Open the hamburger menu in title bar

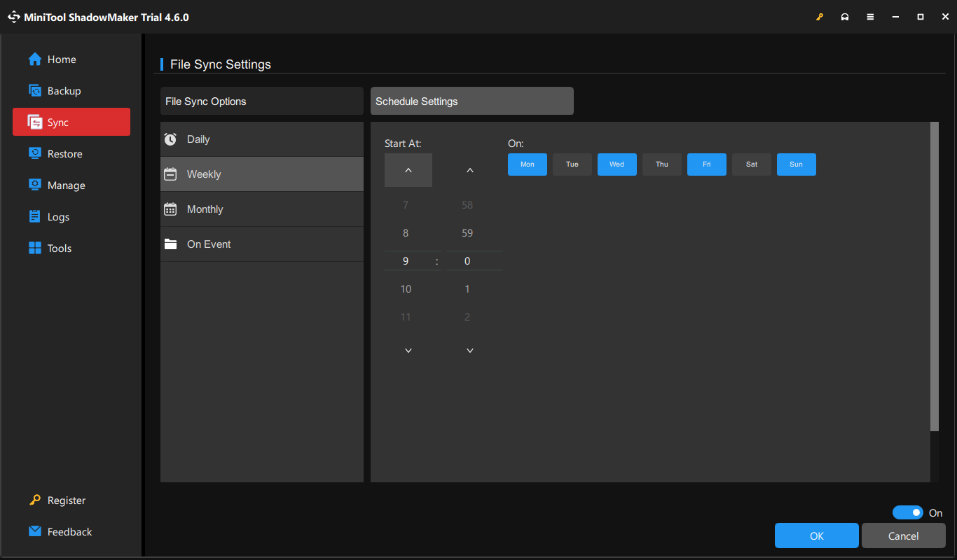point(870,17)
